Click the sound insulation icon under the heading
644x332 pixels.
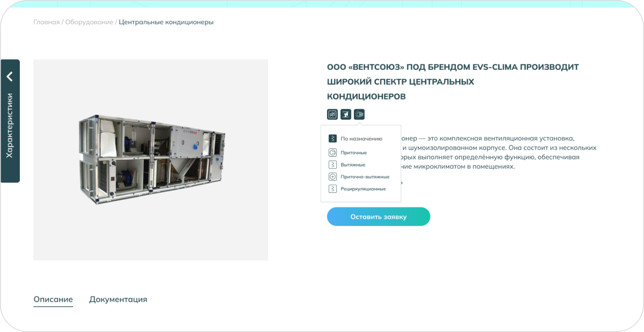(x=332, y=114)
